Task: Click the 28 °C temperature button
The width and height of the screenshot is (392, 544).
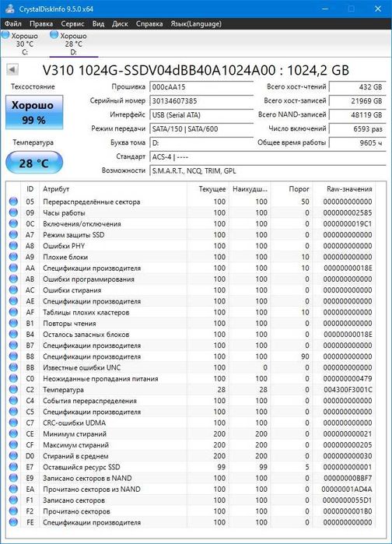Action: [x=34, y=163]
